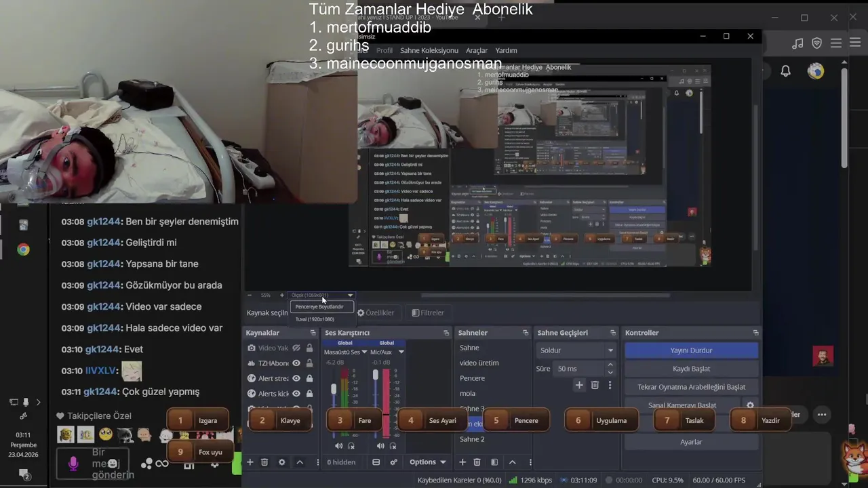Toggle Masaüstü Ses monitoring headphone icon
The width and height of the screenshot is (868, 488).
(351, 445)
